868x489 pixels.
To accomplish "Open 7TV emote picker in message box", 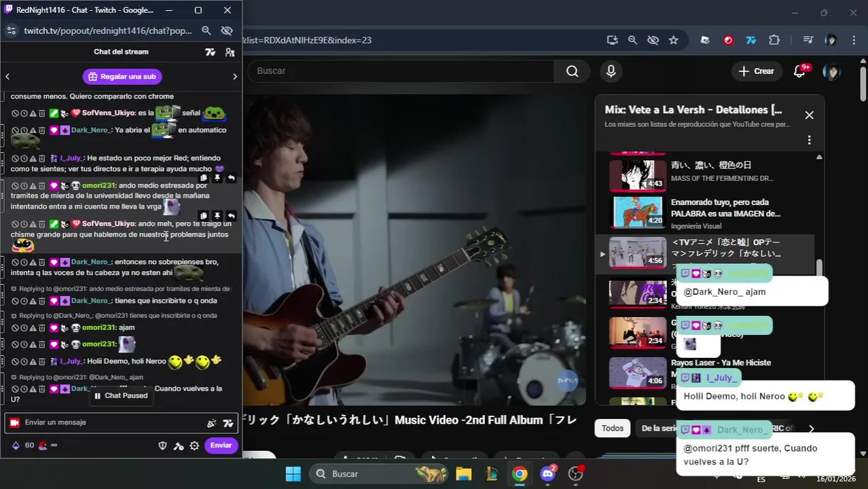I will pos(228,423).
